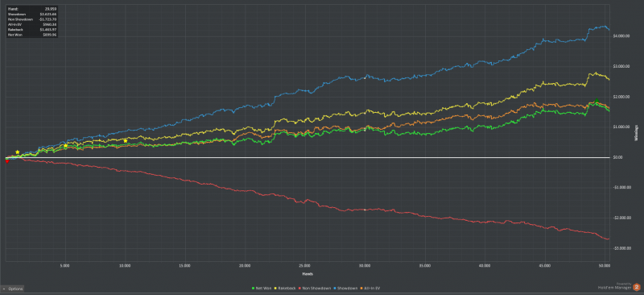Click the $0.00 y-axis label
This screenshot has height=295, width=644.
coord(618,157)
